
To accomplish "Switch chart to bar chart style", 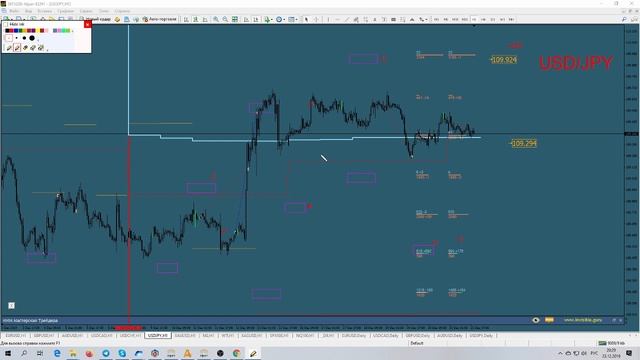I will click(186, 19).
